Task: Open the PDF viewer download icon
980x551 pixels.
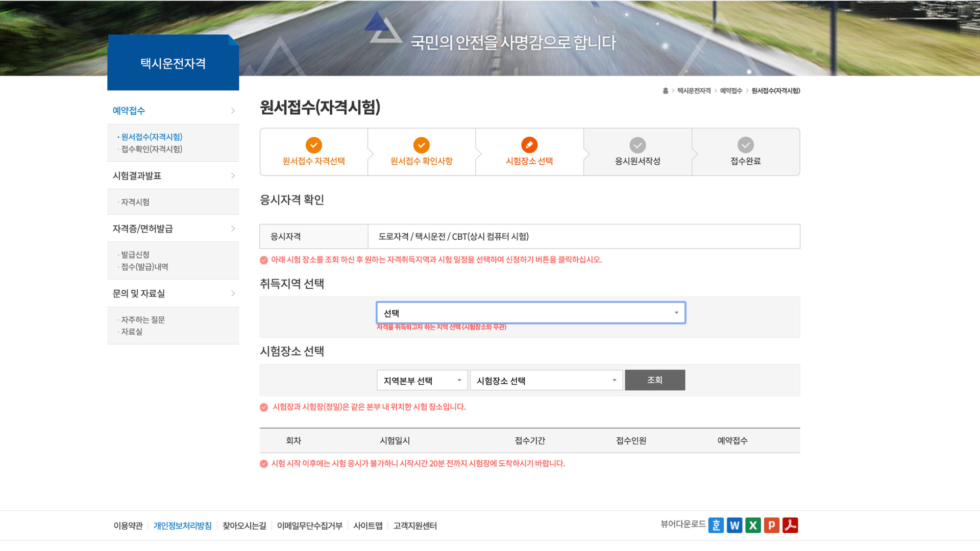Action: tap(791, 524)
